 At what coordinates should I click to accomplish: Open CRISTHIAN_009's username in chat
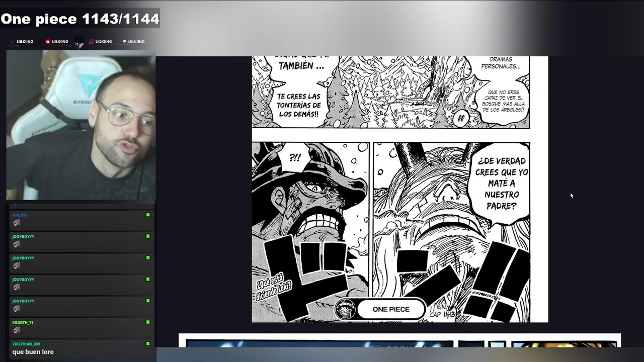(x=26, y=344)
